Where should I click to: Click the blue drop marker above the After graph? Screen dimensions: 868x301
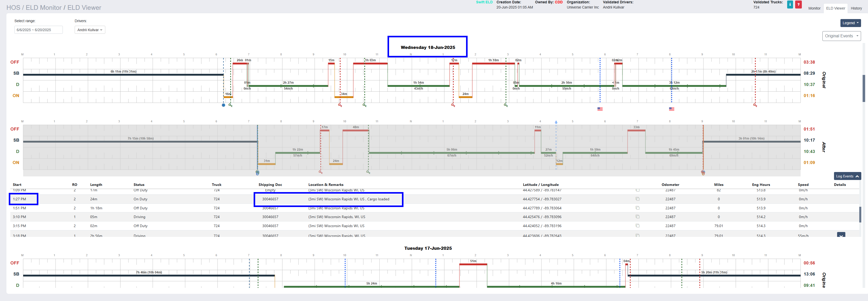click(556, 122)
